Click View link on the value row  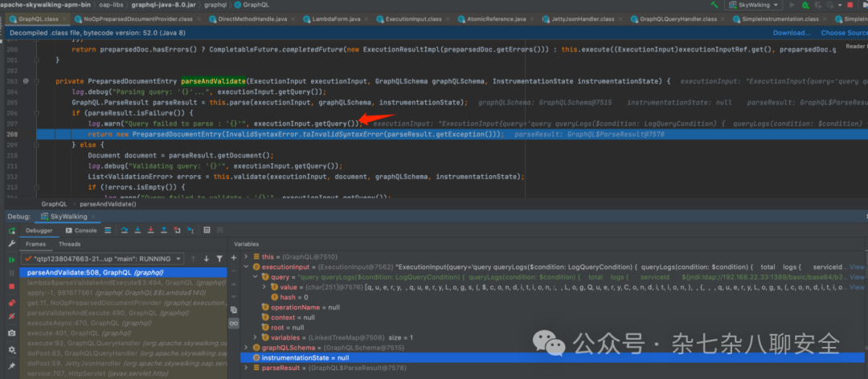(857, 287)
